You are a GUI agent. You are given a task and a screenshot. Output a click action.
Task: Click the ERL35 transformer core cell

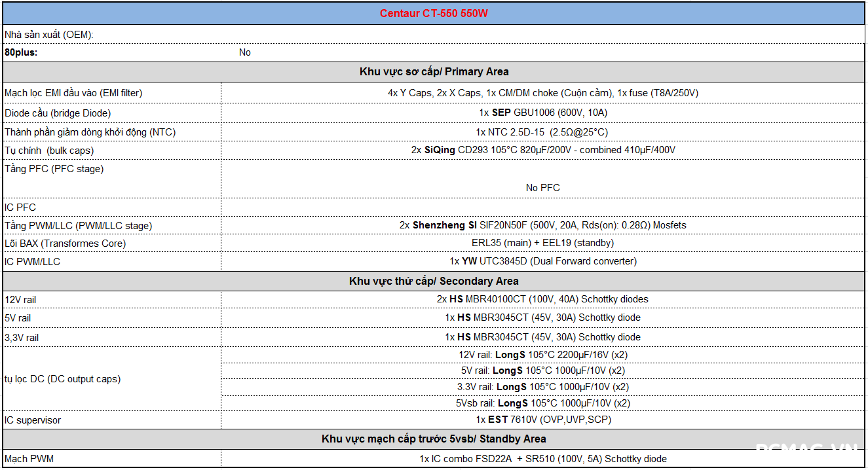(542, 243)
